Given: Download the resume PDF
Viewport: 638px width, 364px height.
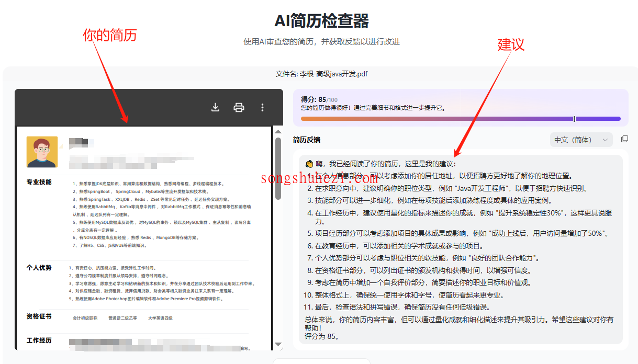Looking at the screenshot, I should pyautogui.click(x=215, y=107).
